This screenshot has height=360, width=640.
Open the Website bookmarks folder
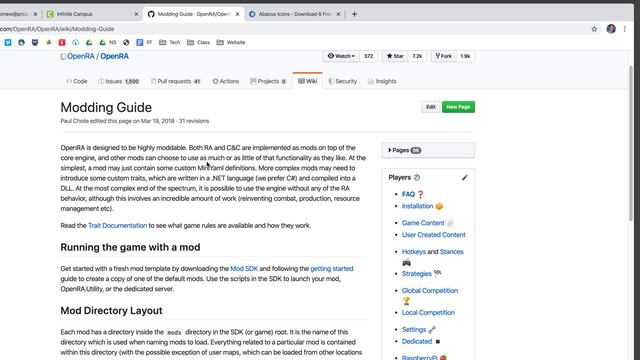pos(231,42)
